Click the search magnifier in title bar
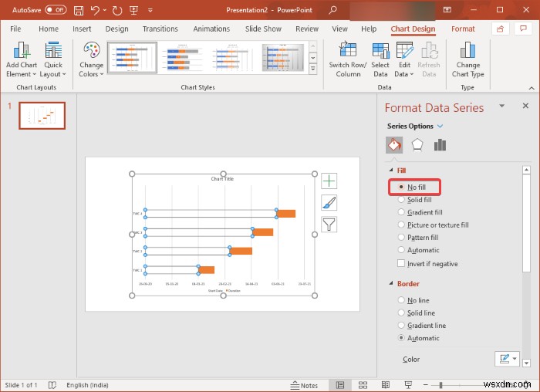Viewport: 540px width, 392px height. click(x=332, y=10)
